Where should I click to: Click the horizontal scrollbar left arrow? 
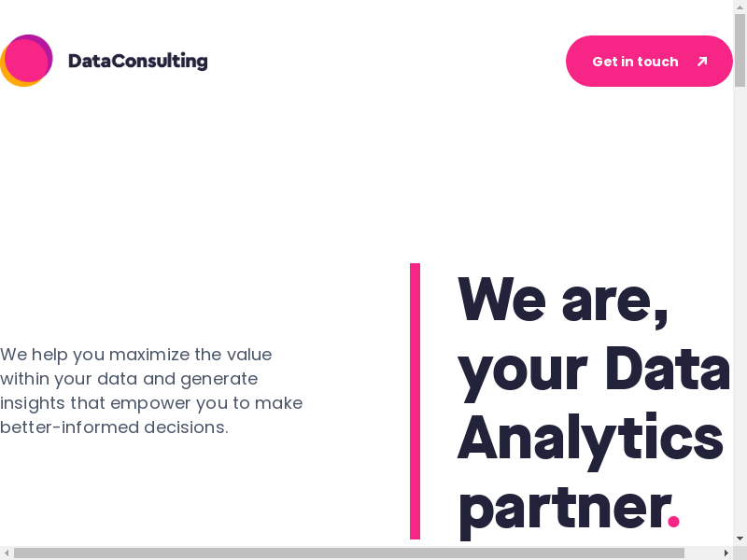(7, 553)
